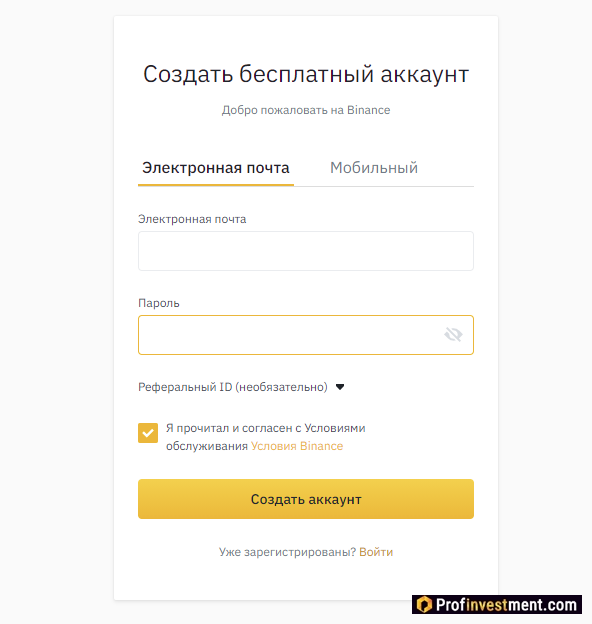Tick the yellow terms agreement checkbox
Screen dimensions: 592x624
(x=148, y=433)
